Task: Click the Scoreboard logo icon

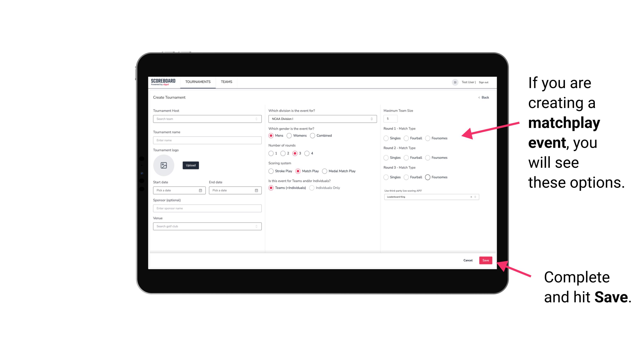Action: tap(163, 82)
